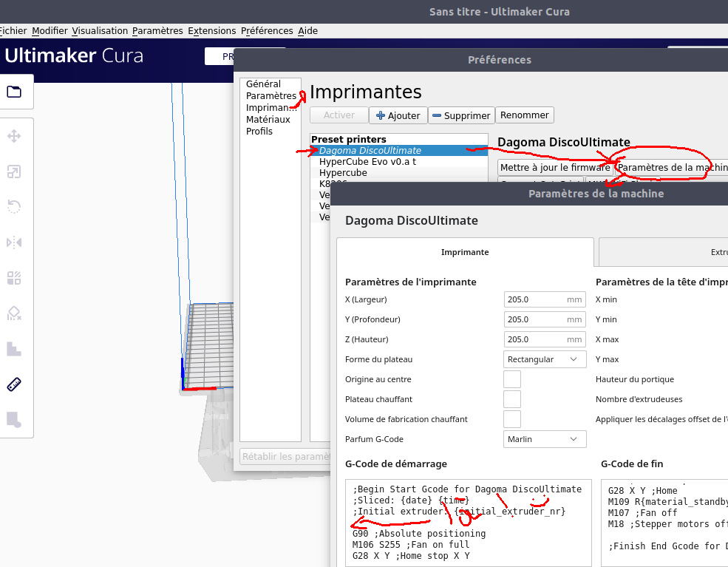728x567 pixels.
Task: Select the Move tool in left toolbar
Action: [x=14, y=136]
